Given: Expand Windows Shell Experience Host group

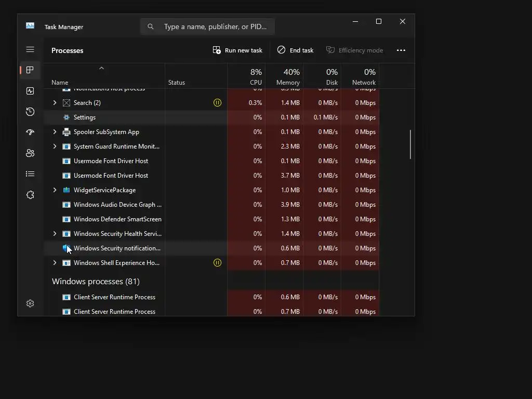Looking at the screenshot, I should 55,262.
